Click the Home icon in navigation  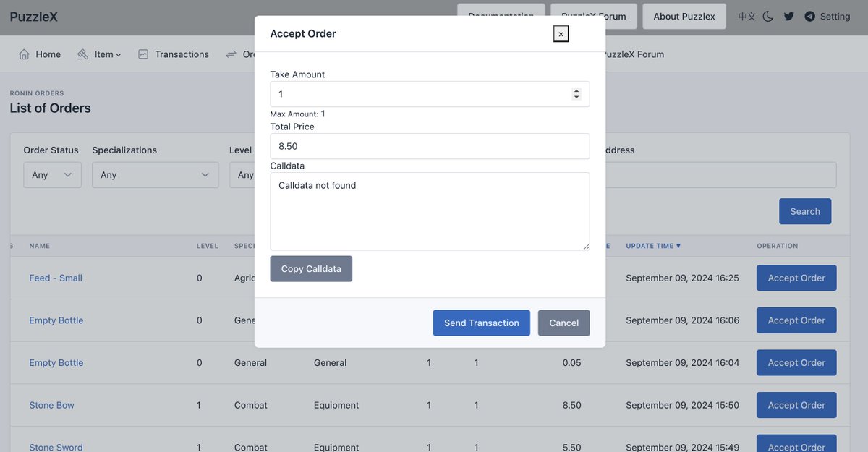click(22, 54)
